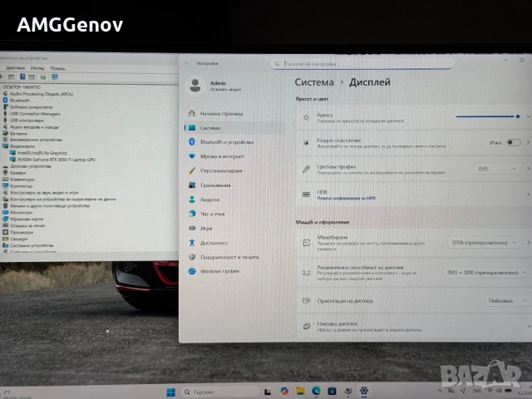This screenshot has width=532, height=399.
Task: Open Нощно осветление details arrow
Action: tap(529, 142)
